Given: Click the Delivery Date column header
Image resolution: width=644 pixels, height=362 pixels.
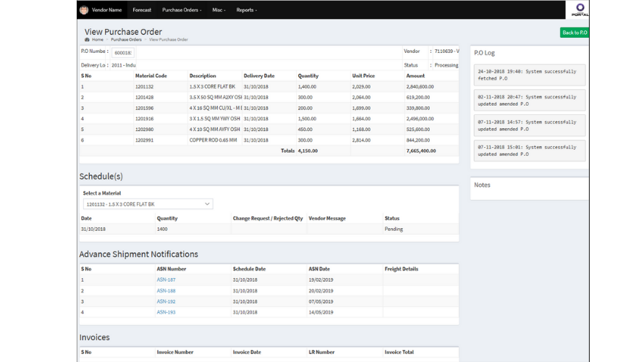Looking at the screenshot, I should pyautogui.click(x=259, y=76).
